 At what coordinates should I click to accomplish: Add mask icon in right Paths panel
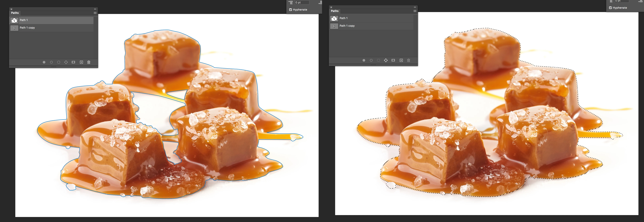click(393, 60)
